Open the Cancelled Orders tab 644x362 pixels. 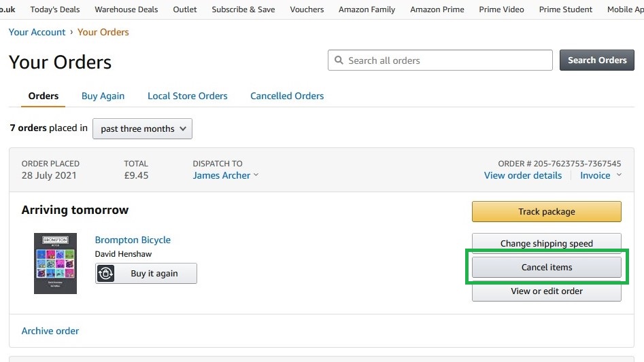pyautogui.click(x=287, y=96)
